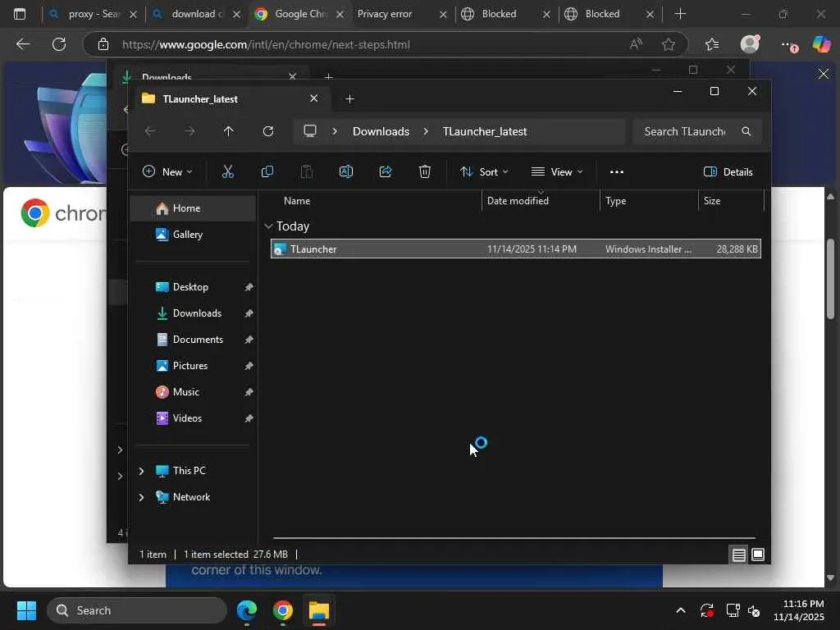840x630 pixels.
Task: Collapse the Today group
Action: point(268,226)
